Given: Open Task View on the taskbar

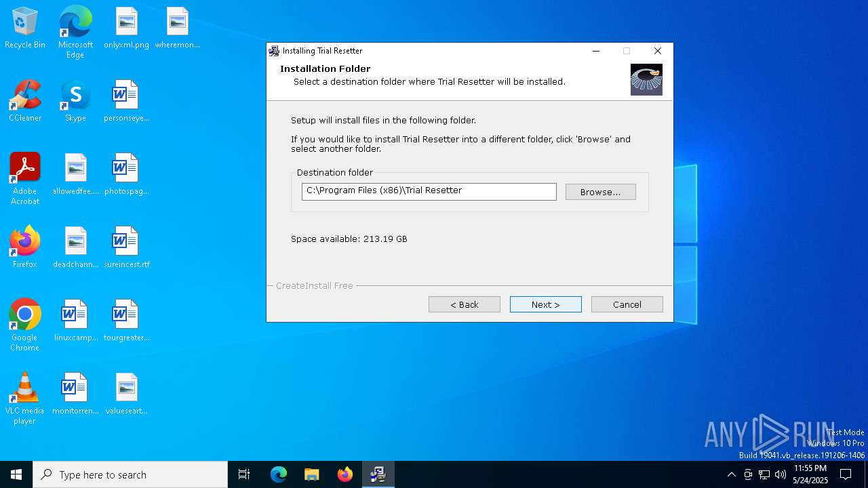Looking at the screenshot, I should click(x=244, y=474).
